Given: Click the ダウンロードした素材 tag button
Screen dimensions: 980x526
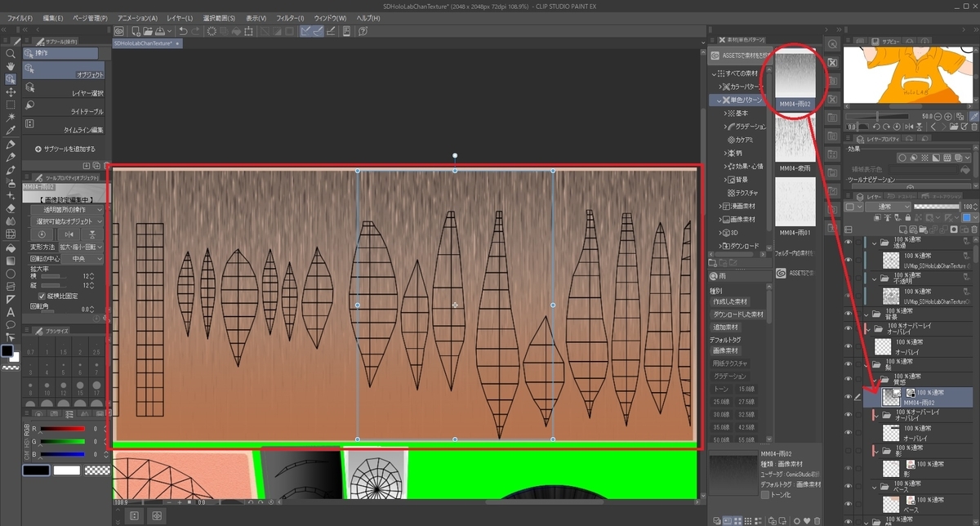Looking at the screenshot, I should [x=738, y=314].
